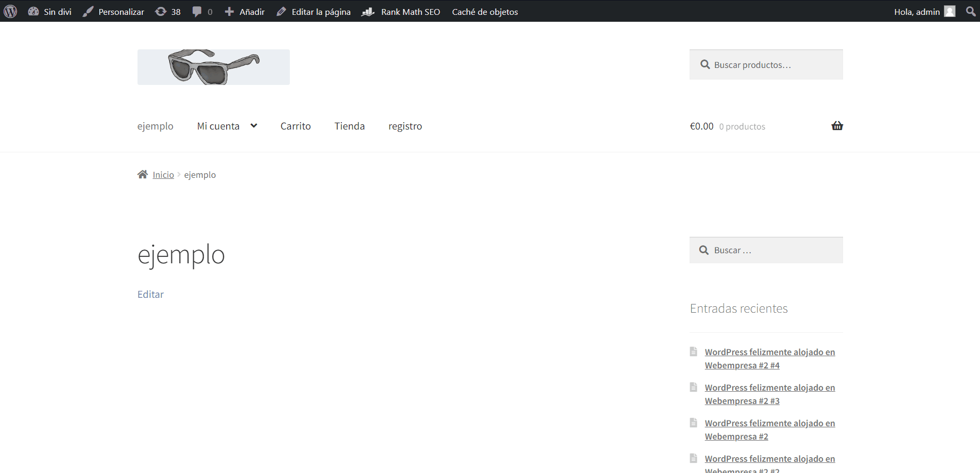Click the admin bar search magnifier icon
The height and width of the screenshot is (473, 980).
(x=970, y=11)
